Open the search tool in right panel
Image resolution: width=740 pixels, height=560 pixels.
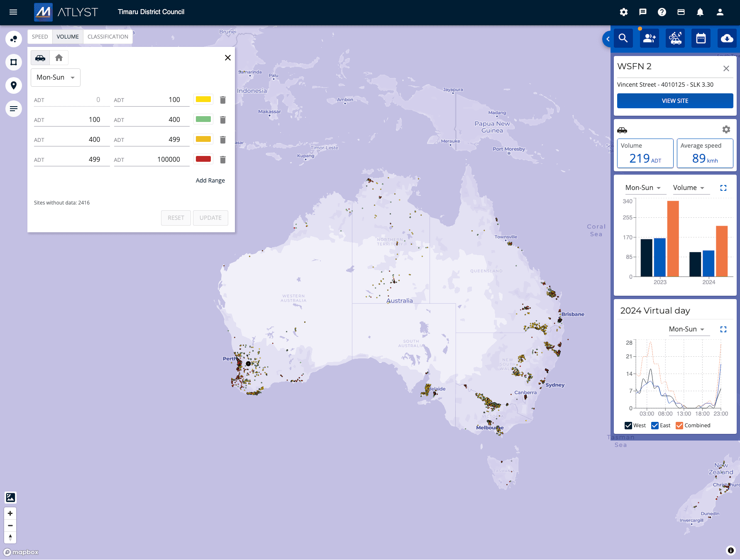click(x=623, y=39)
